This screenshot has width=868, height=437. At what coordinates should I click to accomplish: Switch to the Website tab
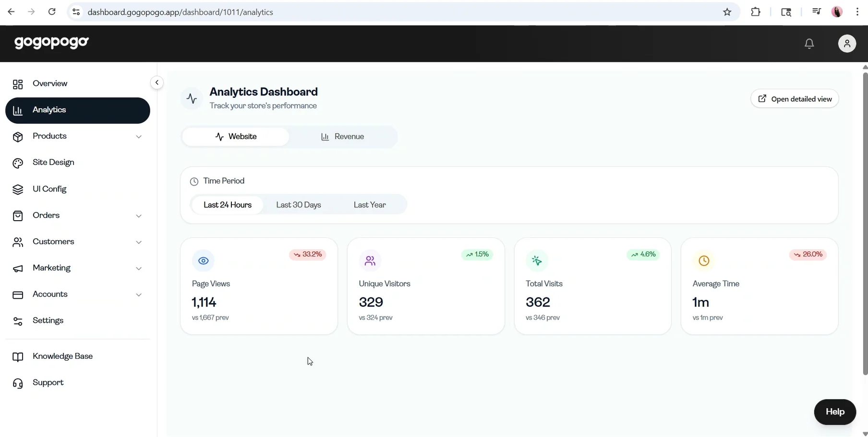236,137
